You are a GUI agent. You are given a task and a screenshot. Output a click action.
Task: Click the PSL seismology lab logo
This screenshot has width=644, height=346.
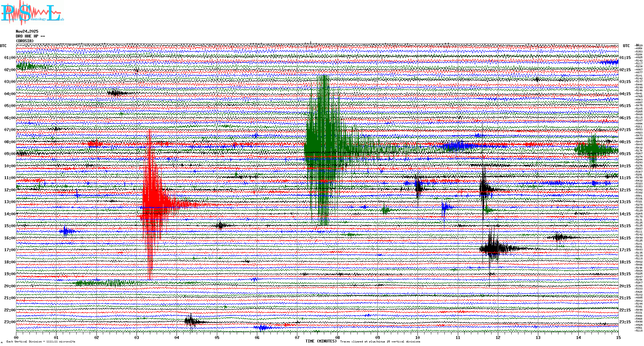point(32,13)
